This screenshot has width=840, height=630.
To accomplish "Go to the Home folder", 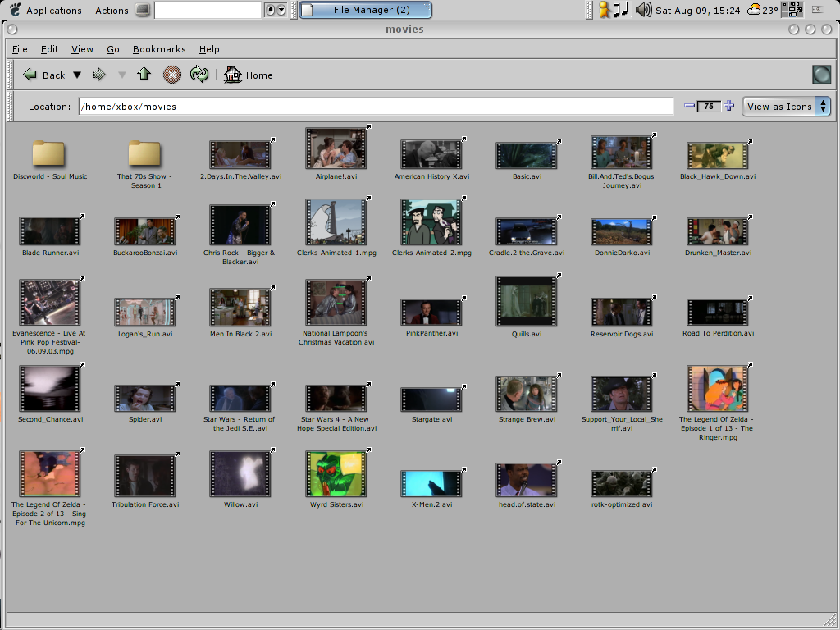I will [248, 75].
